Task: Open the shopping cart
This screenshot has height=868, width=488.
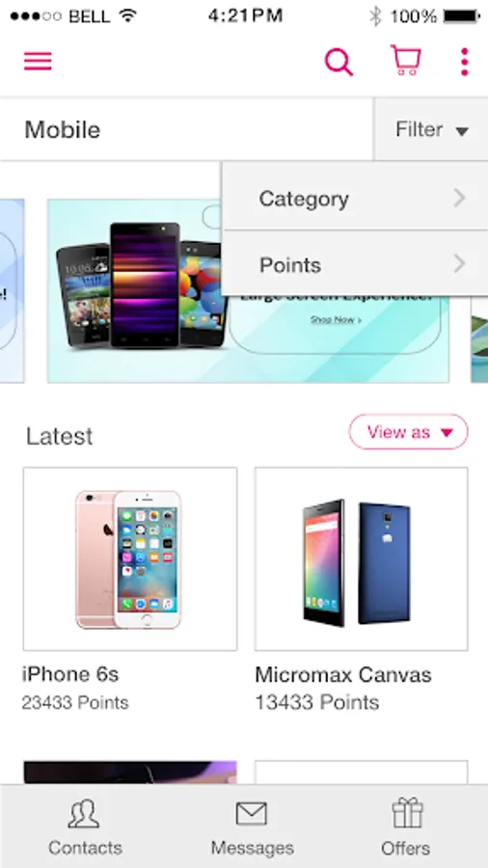Action: [406, 60]
